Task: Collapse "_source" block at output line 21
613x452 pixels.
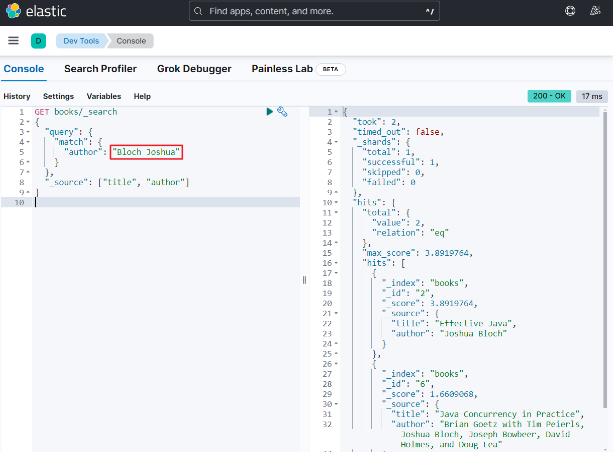Action: [x=336, y=313]
